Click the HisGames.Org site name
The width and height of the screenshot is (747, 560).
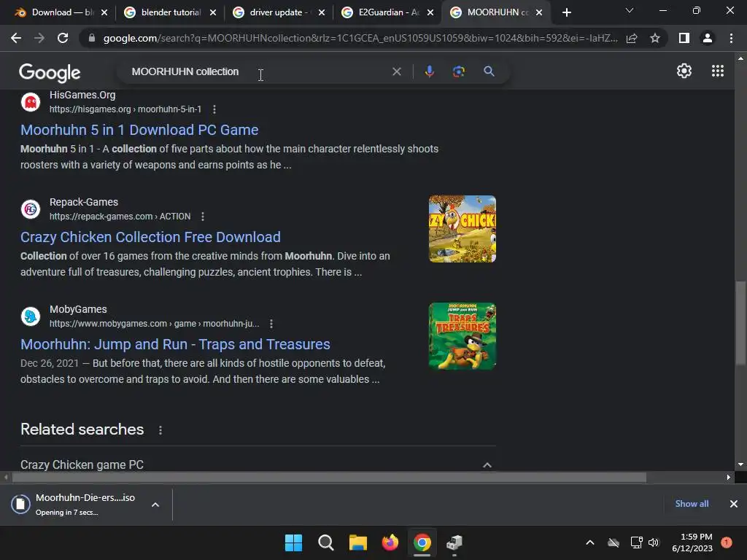point(82,96)
